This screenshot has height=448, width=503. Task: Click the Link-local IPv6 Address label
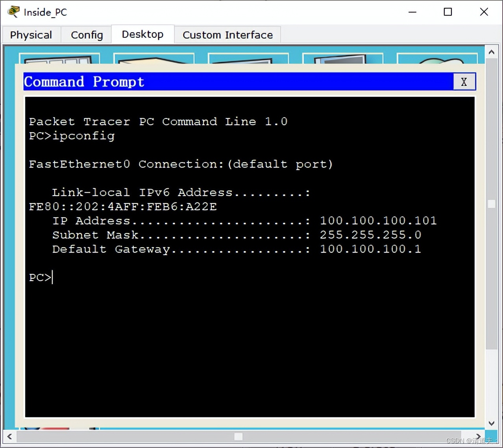click(x=181, y=193)
